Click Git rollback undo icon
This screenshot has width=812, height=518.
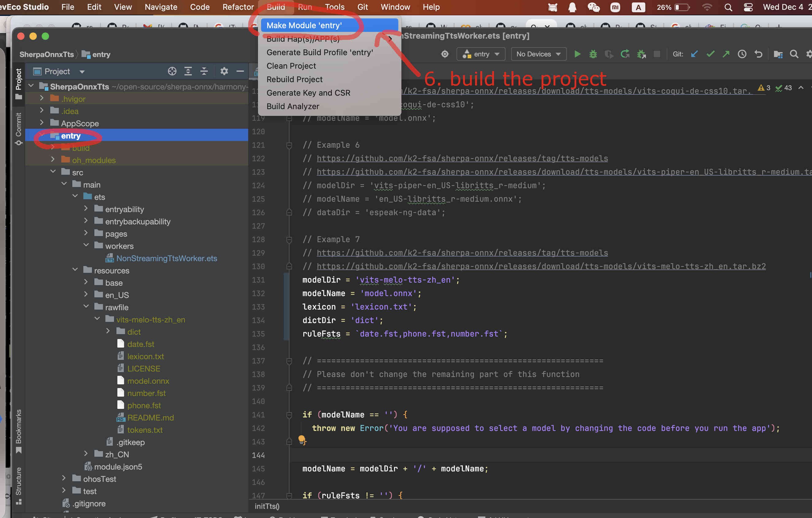(758, 54)
